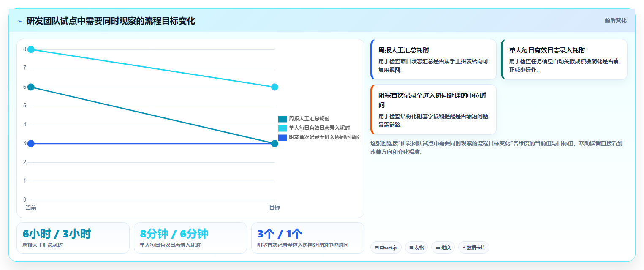Click text 用于检查任务信息自动关联或模板简化
Viewport: 644px width, 270px height.
pos(564,65)
